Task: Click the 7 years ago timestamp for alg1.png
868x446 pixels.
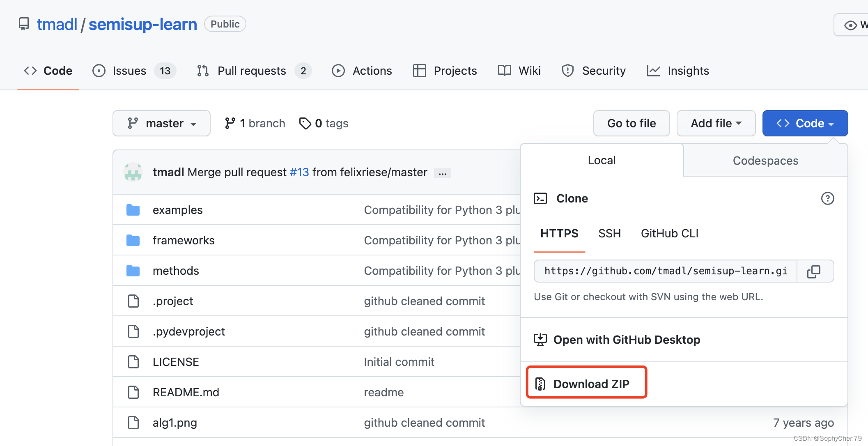Action: (x=804, y=423)
